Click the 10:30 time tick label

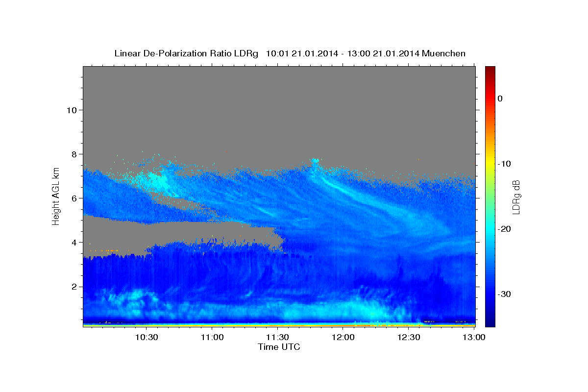coord(147,338)
